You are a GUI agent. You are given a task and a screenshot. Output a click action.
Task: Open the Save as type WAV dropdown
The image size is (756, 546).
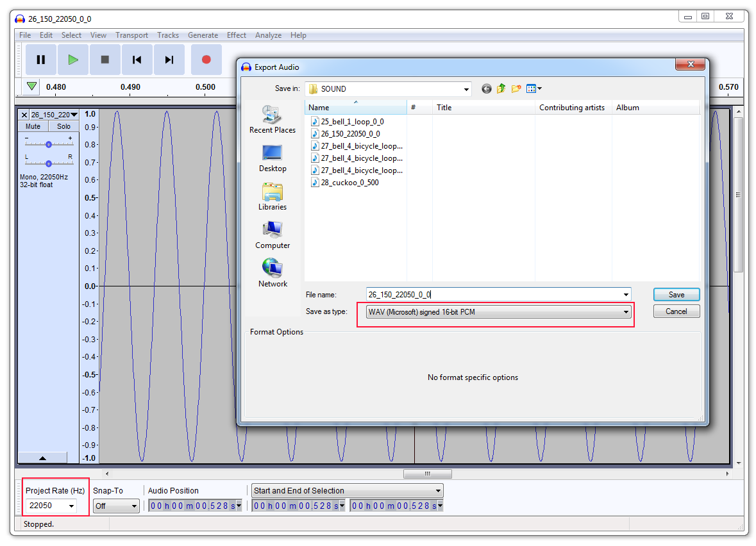click(x=498, y=312)
